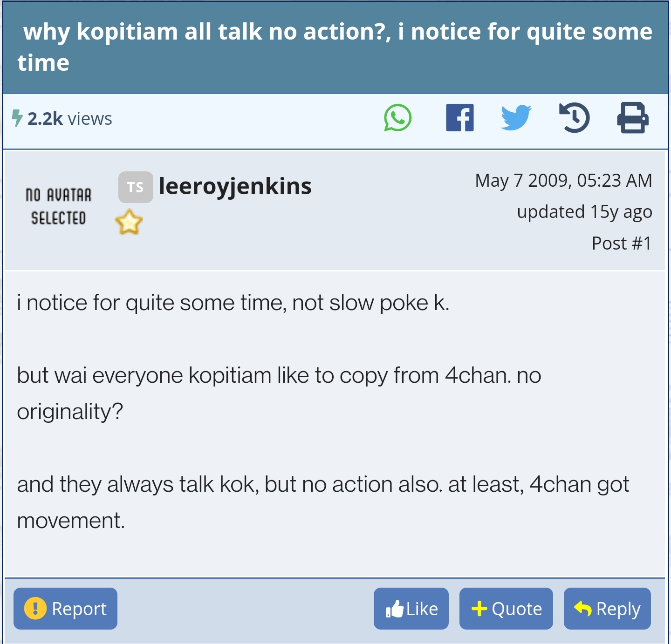Open leeroyjenkins user profile

point(235,186)
